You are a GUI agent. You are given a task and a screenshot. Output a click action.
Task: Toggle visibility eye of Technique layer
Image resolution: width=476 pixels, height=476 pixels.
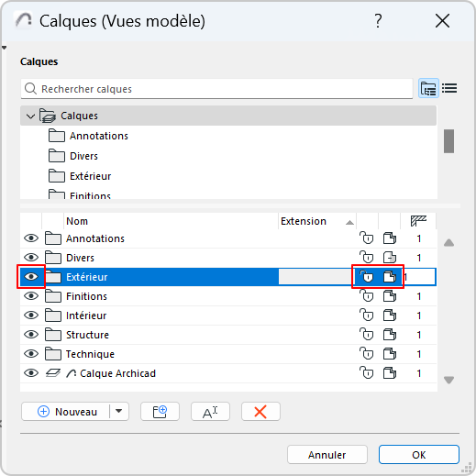pos(31,354)
